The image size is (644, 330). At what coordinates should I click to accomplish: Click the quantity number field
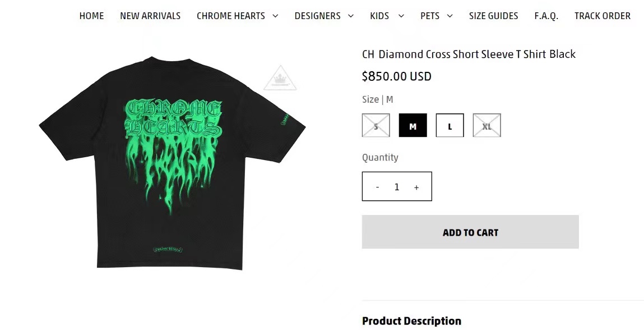pos(397,187)
